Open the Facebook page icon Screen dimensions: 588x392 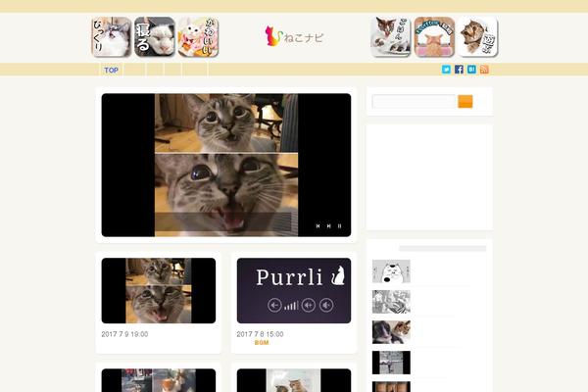459,70
